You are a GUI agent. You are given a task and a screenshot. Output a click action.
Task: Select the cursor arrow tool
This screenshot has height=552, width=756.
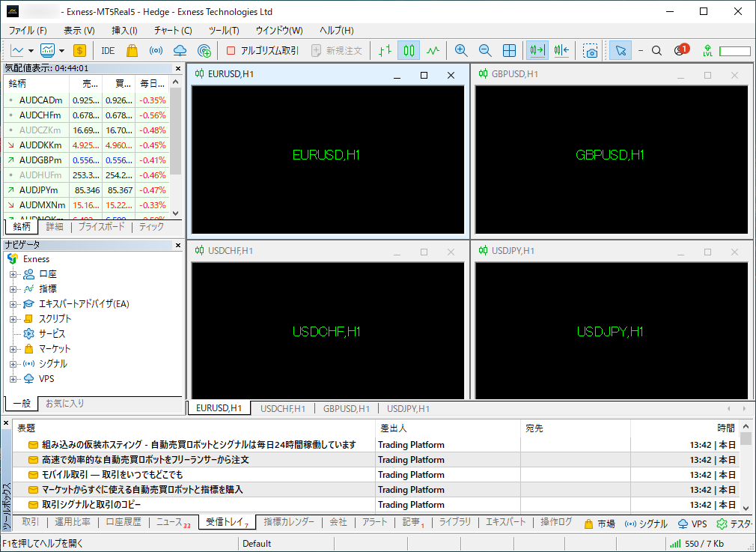[x=621, y=51]
